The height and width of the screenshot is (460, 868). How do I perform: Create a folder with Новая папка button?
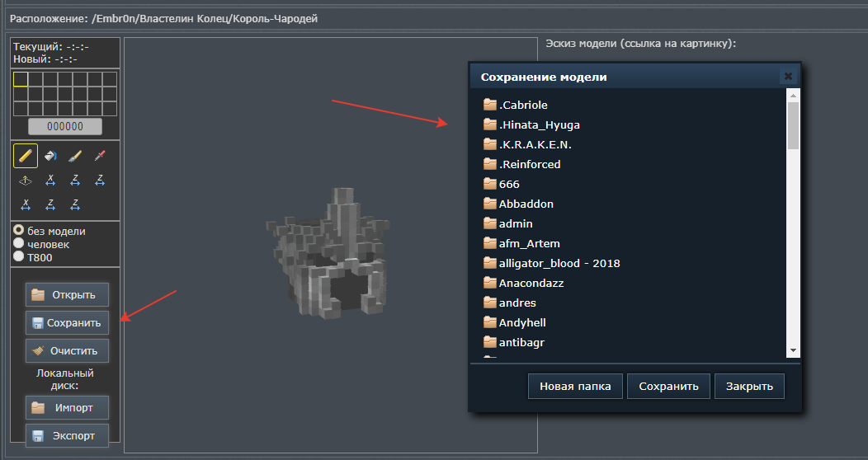[x=575, y=386]
